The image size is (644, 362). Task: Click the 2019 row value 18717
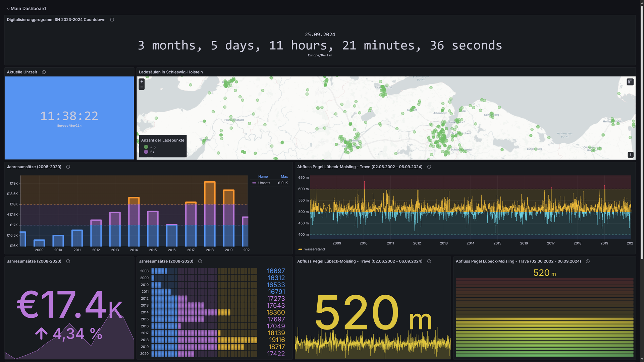[x=277, y=347]
